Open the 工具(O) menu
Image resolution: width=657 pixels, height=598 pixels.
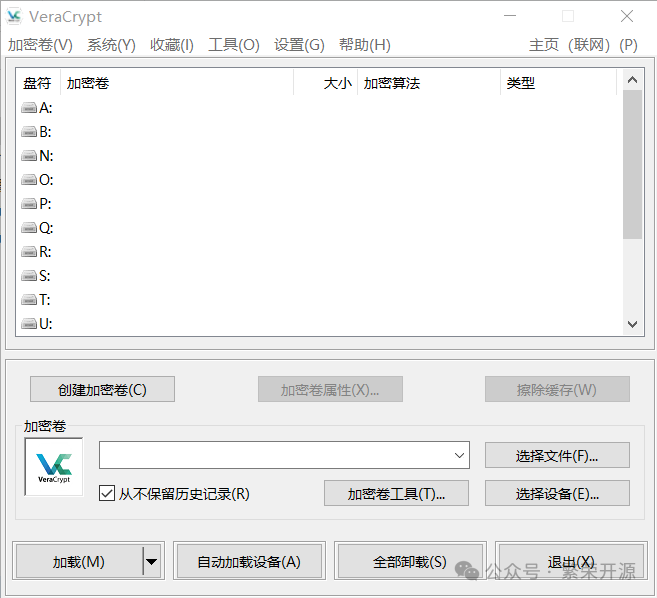point(233,45)
